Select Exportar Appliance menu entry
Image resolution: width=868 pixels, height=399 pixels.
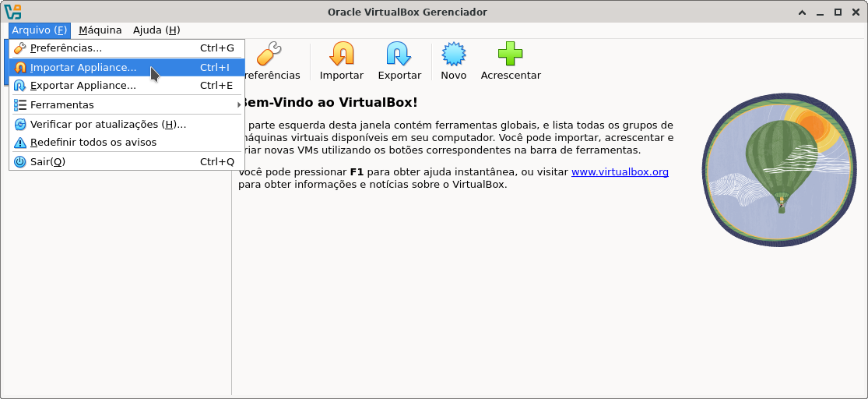tap(83, 86)
